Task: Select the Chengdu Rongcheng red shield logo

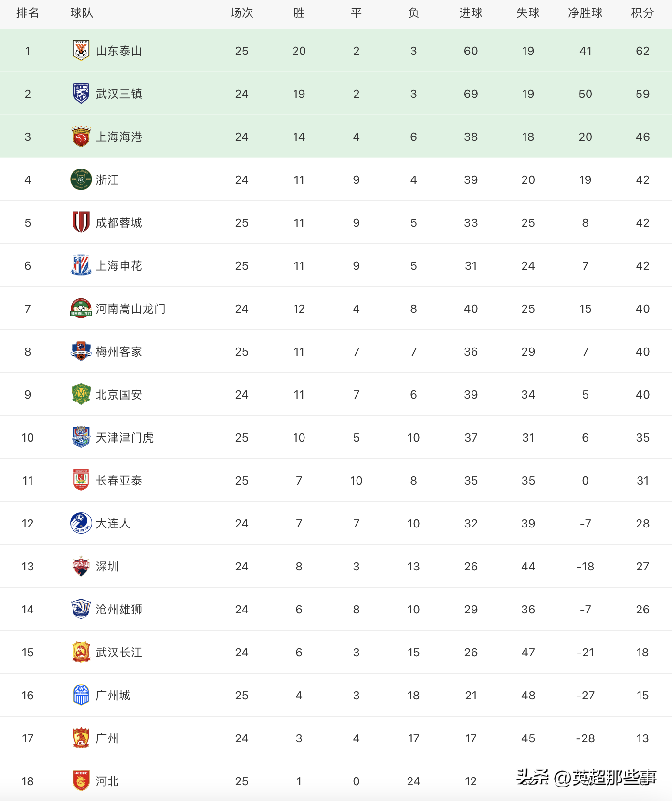Action: coord(81,222)
